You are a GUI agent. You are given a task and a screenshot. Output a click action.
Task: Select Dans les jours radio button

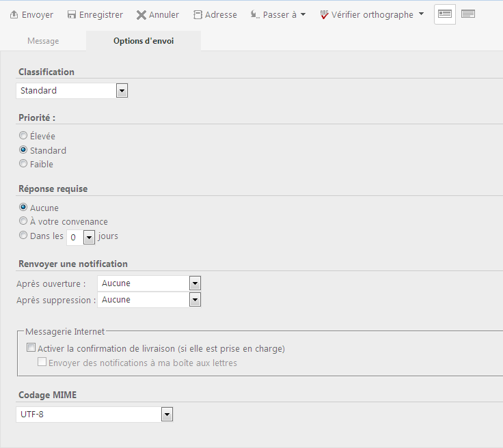[x=23, y=235]
